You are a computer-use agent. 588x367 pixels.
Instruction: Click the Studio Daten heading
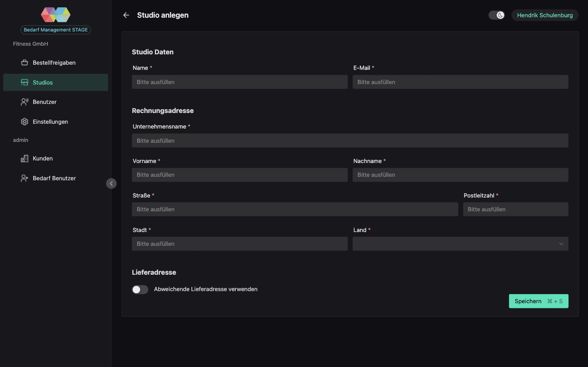point(153,52)
